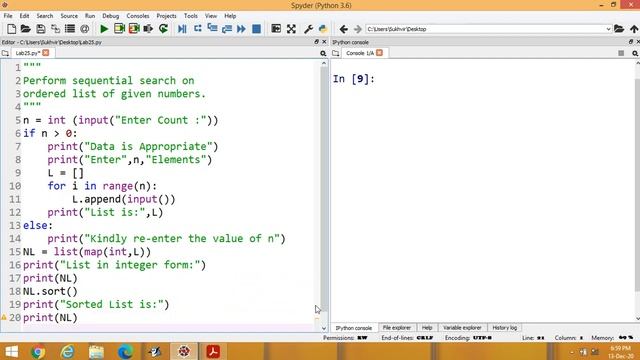Run selection or current line icon

[x=148, y=29]
